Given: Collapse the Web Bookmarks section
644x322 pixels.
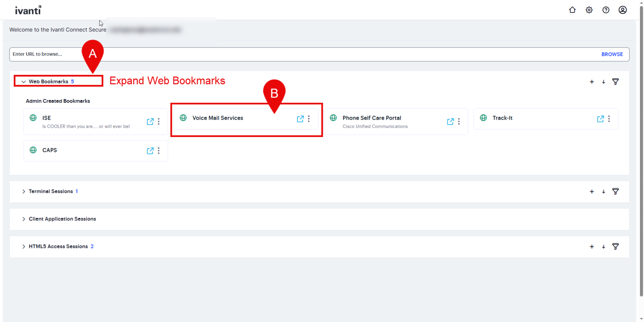Looking at the screenshot, I should (24, 82).
